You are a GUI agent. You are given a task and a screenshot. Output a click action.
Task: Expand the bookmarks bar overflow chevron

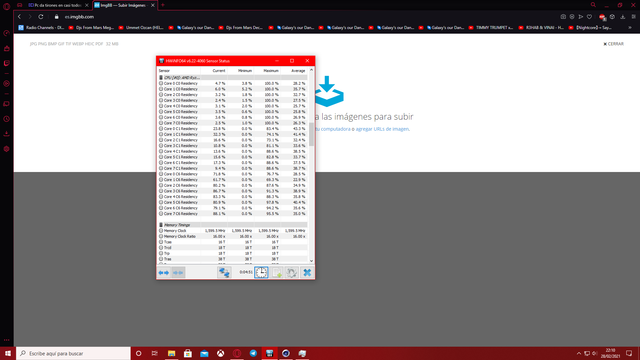[x=630, y=28]
